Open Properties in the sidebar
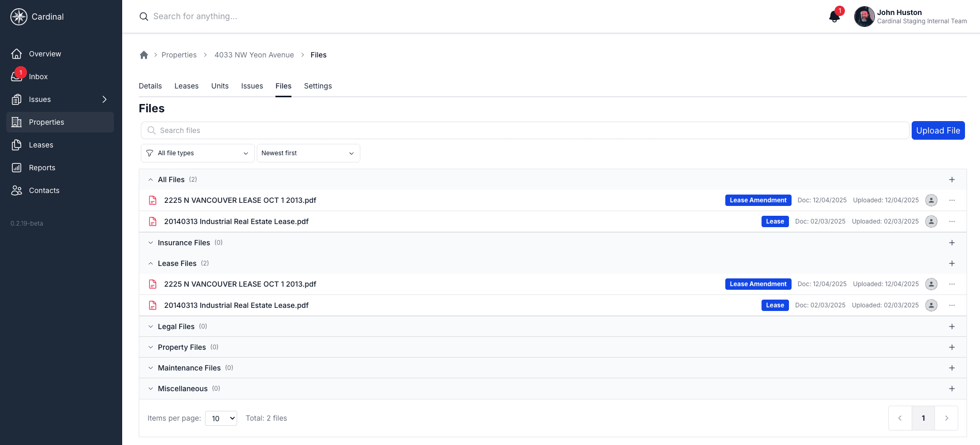 point(60,122)
